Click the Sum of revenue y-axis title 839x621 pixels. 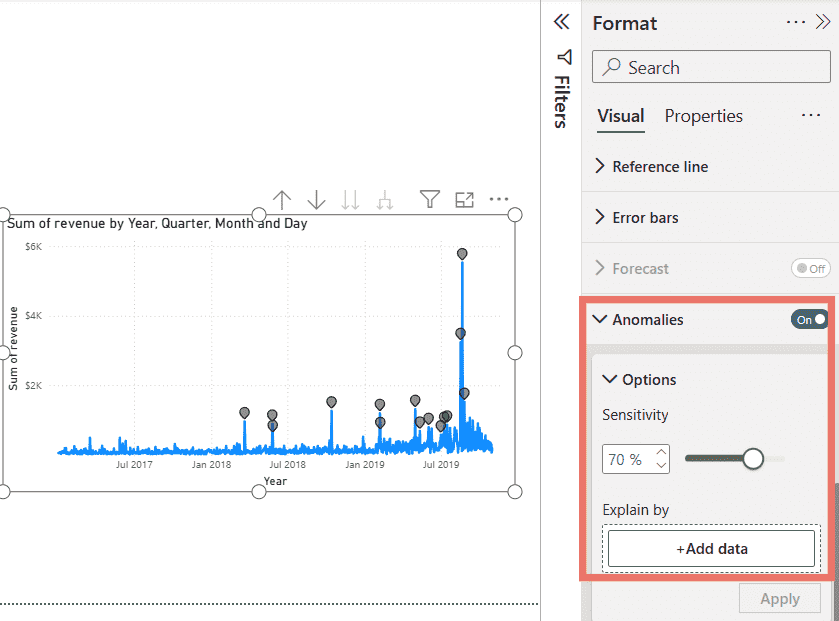13,348
